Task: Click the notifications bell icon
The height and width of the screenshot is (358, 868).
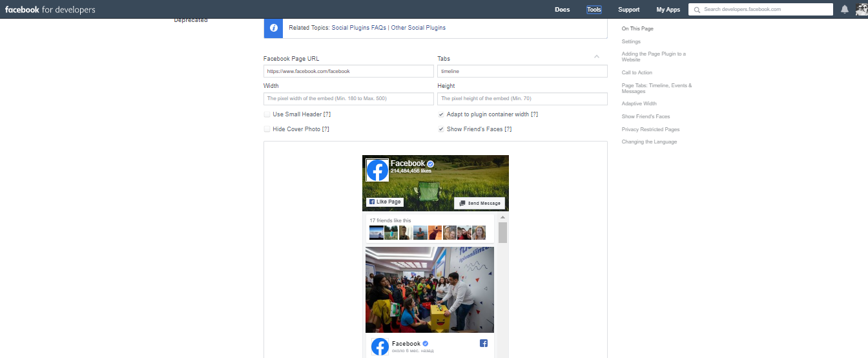Action: click(x=845, y=9)
